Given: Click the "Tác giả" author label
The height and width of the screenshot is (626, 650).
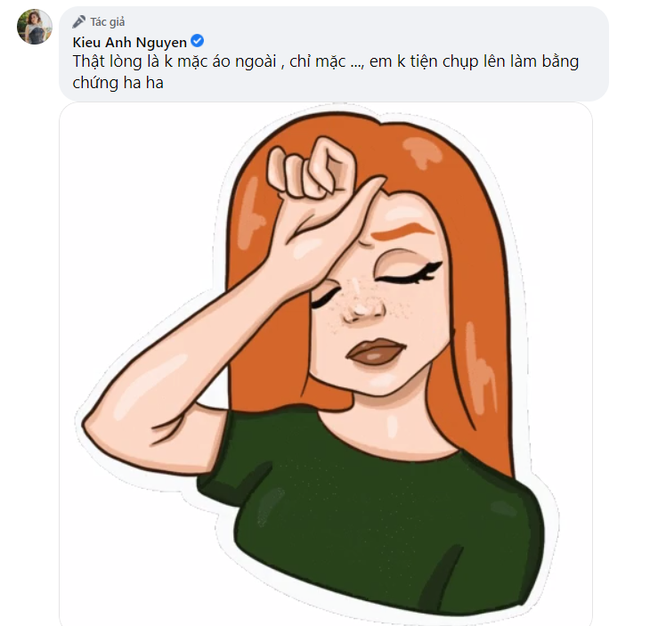Looking at the screenshot, I should click(106, 21).
